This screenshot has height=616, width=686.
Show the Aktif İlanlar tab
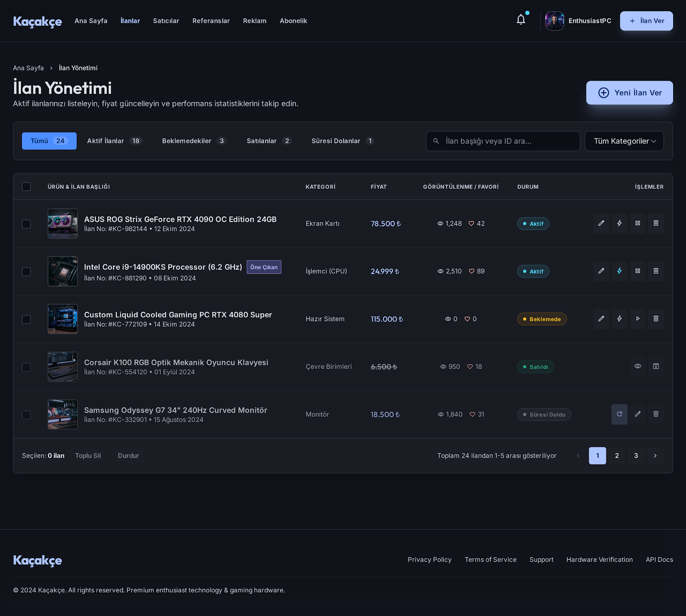pos(114,141)
